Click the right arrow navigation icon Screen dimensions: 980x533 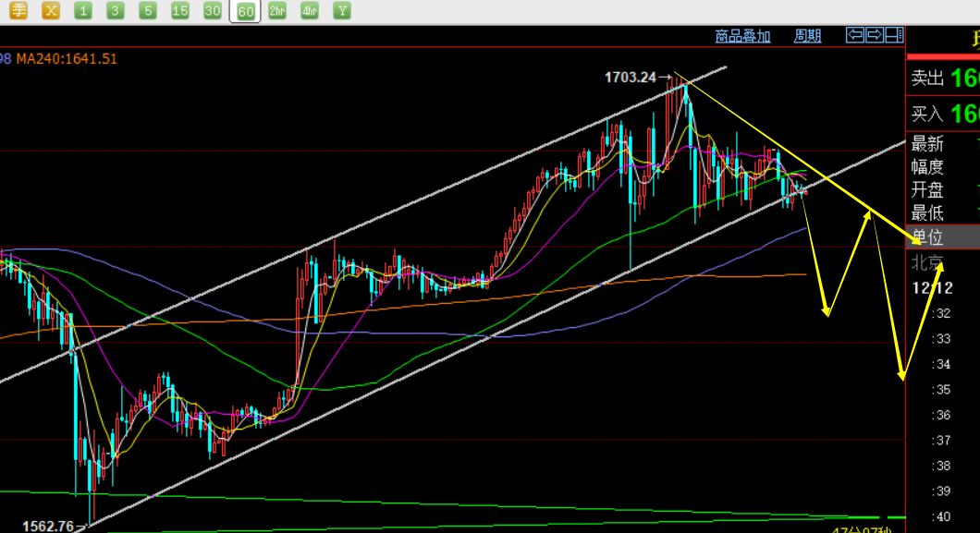coord(875,35)
